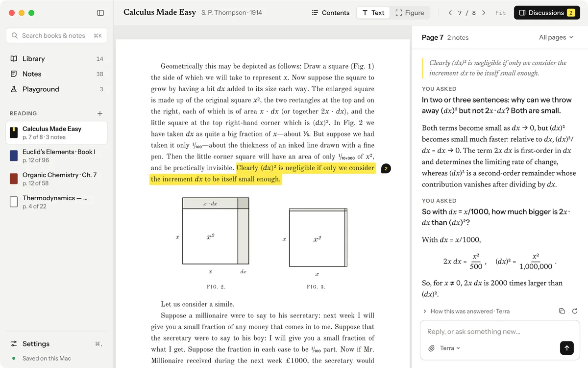This screenshot has height=368, width=588.
Task: Open Organic Chemistry · Ch. 7
Action: tap(56, 179)
